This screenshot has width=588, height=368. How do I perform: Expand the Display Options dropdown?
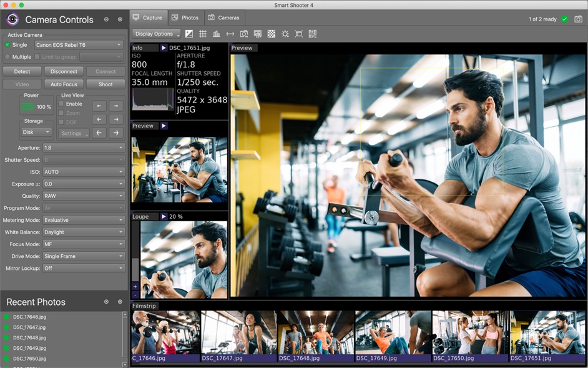click(157, 34)
